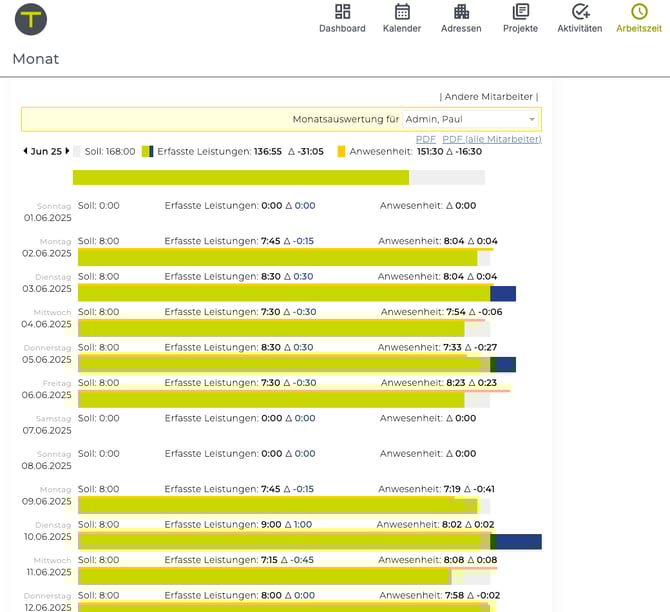The width and height of the screenshot is (670, 612).
Task: Click the Monat page heading
Action: [x=35, y=59]
